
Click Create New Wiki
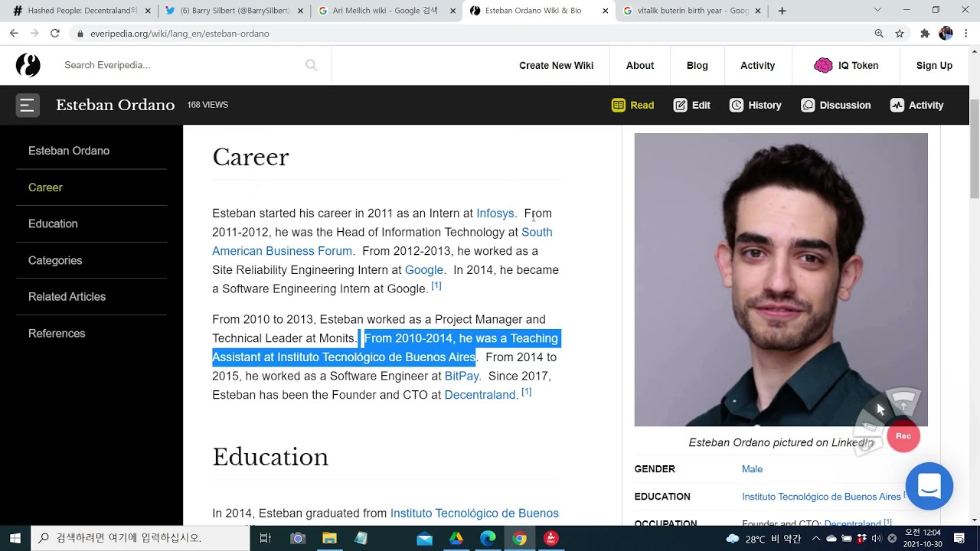tap(556, 65)
